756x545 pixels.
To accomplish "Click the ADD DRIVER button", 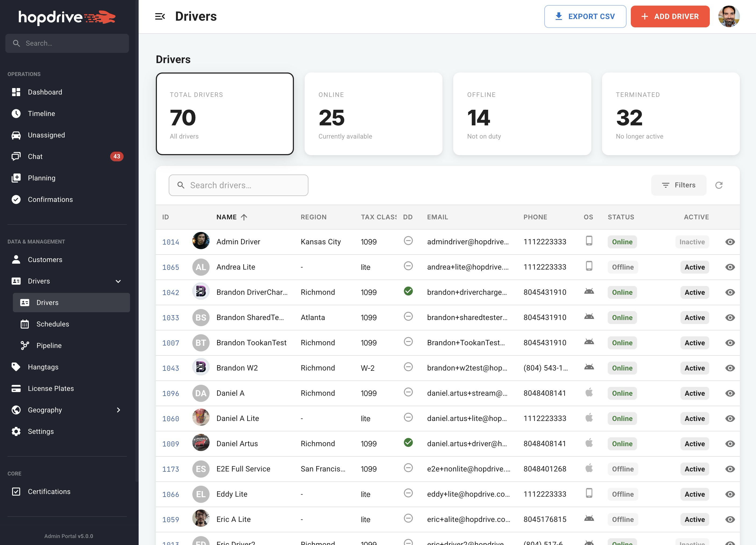I will click(670, 16).
